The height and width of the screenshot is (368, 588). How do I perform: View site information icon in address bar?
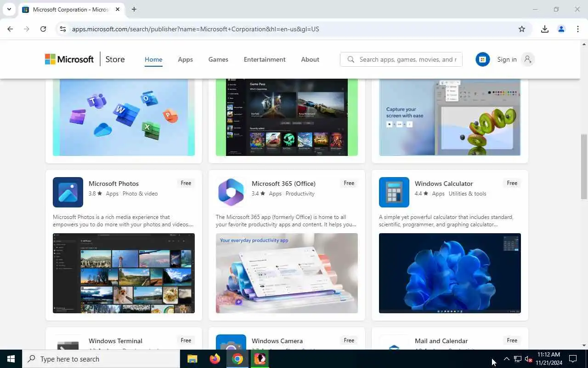(63, 29)
